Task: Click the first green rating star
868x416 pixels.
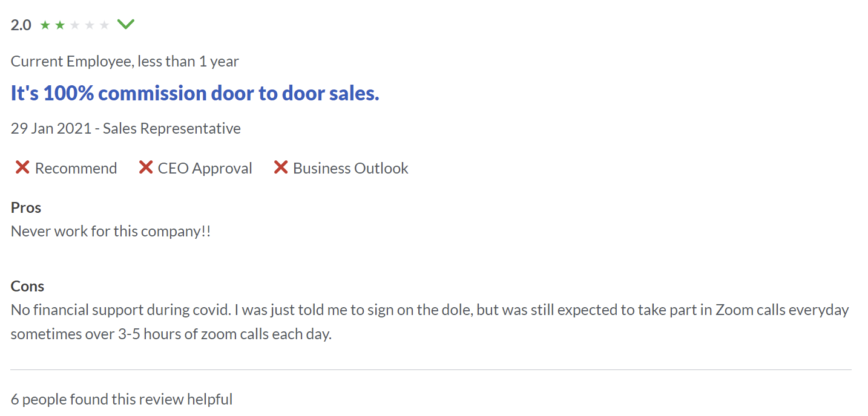Action: tap(45, 25)
